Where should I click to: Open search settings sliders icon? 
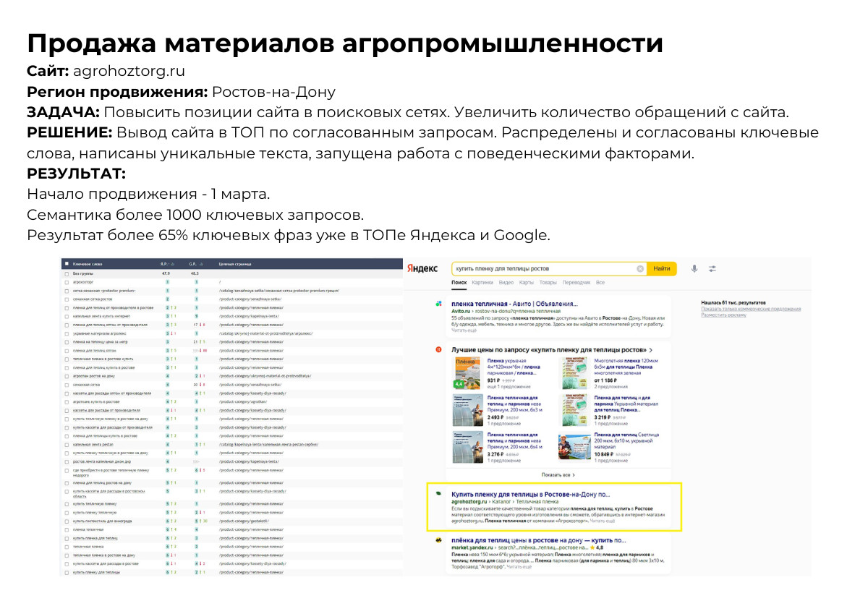click(712, 269)
